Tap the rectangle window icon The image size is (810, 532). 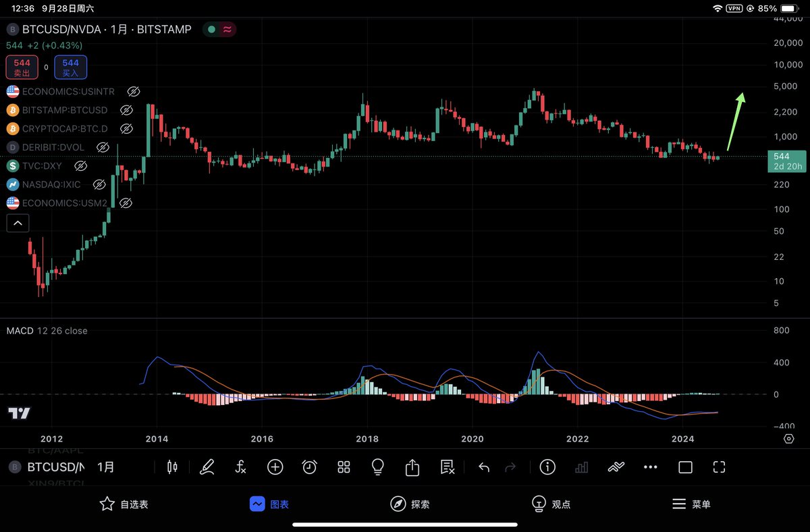coord(685,467)
